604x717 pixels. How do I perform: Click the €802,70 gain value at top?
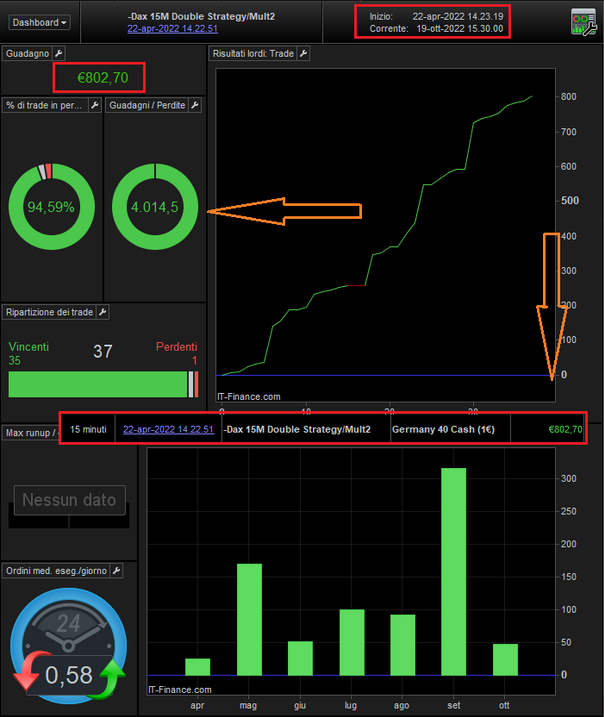[x=103, y=78]
